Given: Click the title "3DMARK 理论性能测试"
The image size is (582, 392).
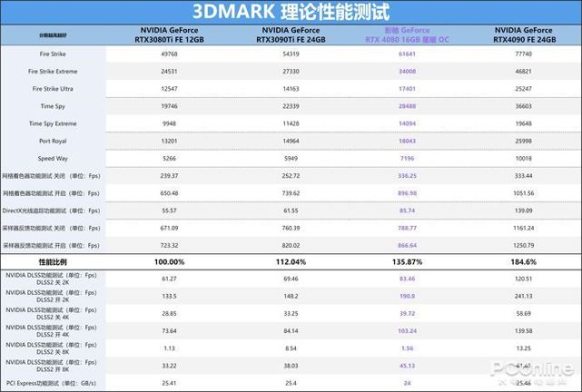Looking at the screenshot, I should tap(291, 12).
